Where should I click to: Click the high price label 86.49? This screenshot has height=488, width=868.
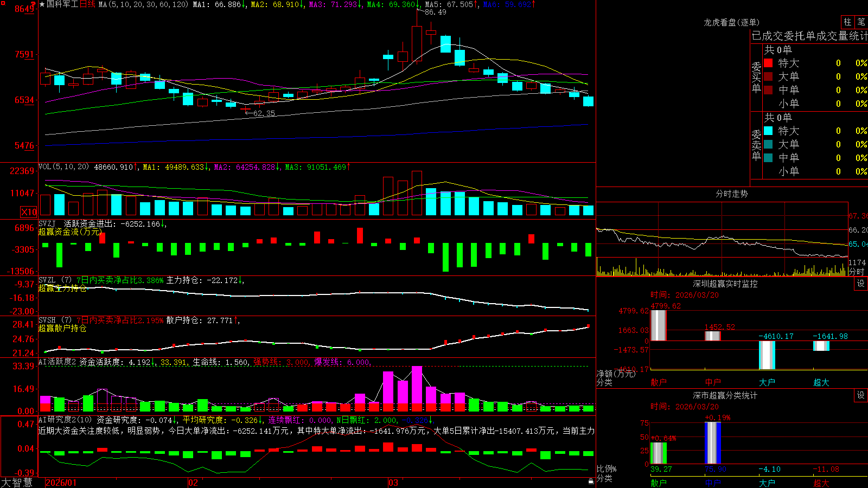[x=436, y=12]
